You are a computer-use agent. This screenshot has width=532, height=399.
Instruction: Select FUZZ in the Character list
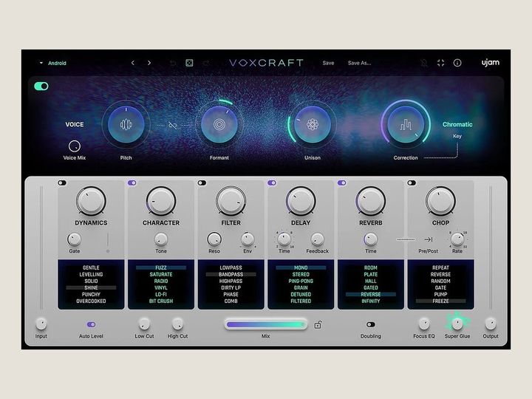pos(161,267)
